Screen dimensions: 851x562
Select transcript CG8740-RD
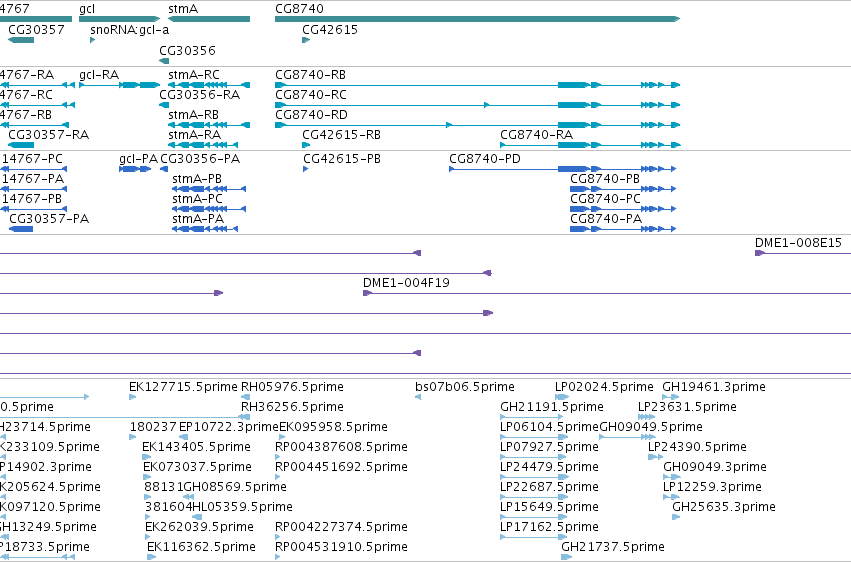(477, 125)
